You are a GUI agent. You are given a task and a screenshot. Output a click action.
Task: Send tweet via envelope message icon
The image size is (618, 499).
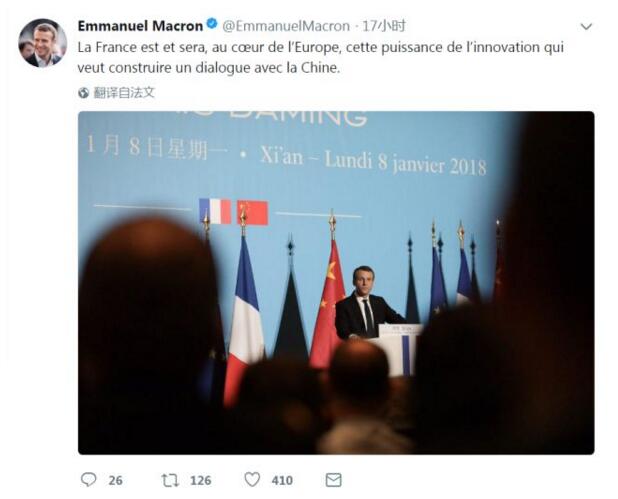click(333, 480)
